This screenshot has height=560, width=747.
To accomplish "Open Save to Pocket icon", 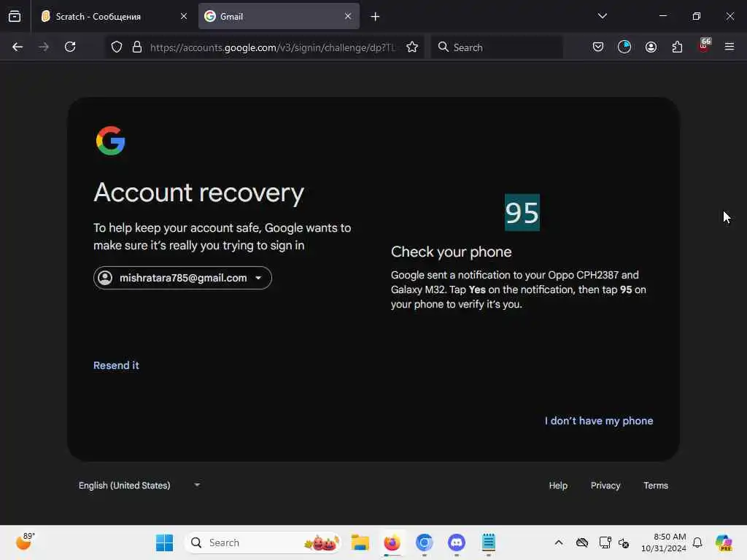I will pyautogui.click(x=598, y=47).
